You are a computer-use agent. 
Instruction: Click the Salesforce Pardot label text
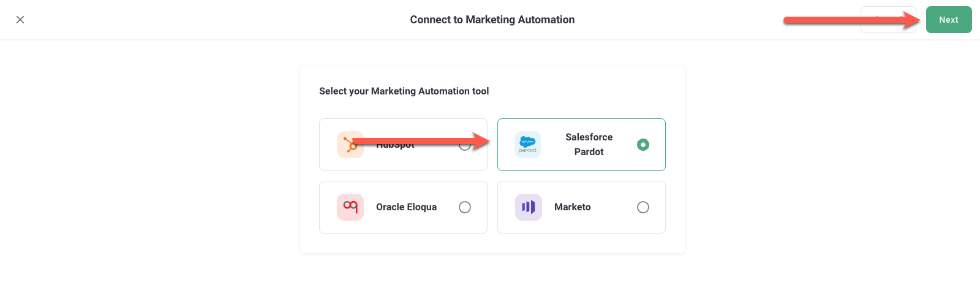pos(589,145)
